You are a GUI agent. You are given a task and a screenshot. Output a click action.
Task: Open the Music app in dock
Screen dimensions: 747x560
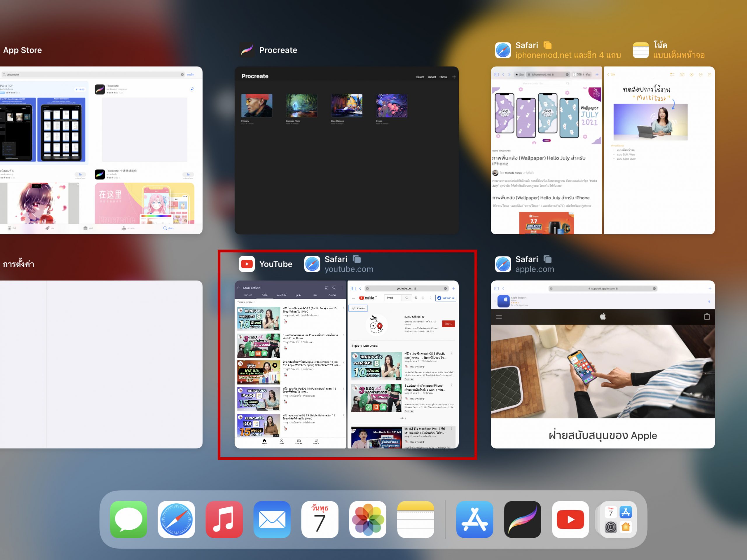pos(224,519)
